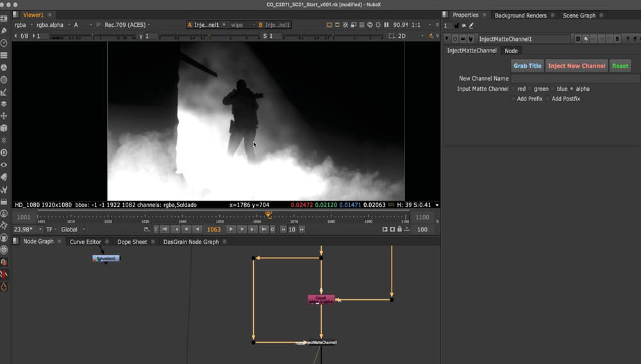The image size is (641, 364).
Task: Open the rgba channel layer dropdown
Action: [x=22, y=25]
